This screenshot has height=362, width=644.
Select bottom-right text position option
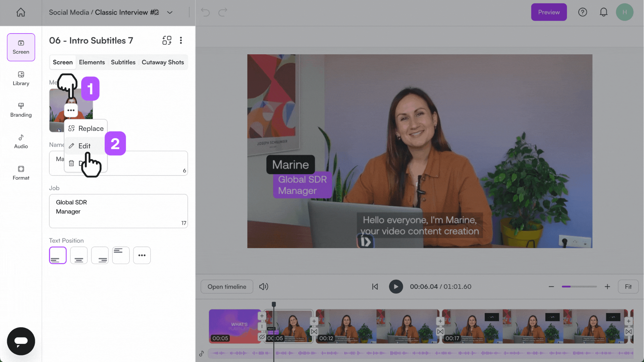click(100, 255)
